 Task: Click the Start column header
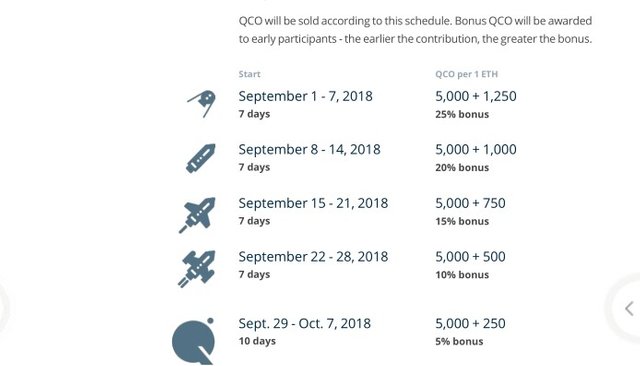[x=249, y=74]
